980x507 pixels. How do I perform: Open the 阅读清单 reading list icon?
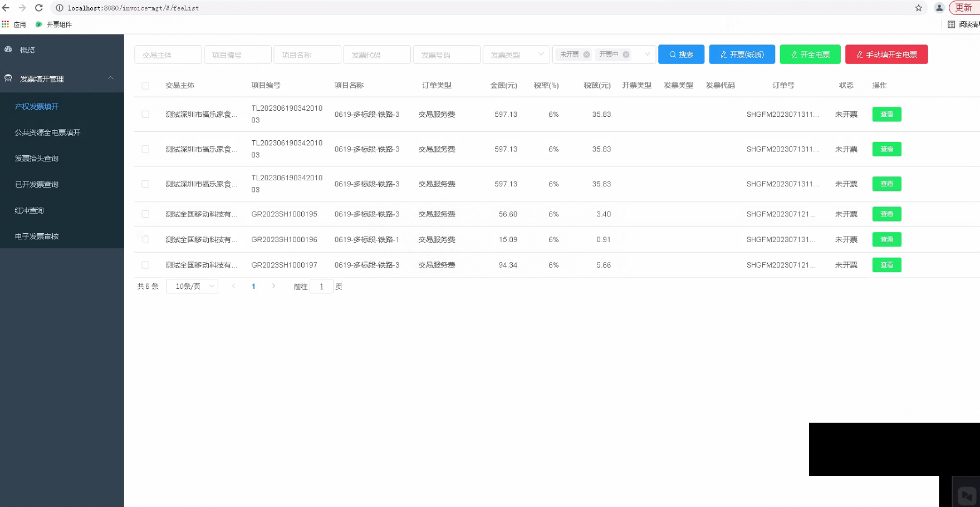[x=951, y=24]
